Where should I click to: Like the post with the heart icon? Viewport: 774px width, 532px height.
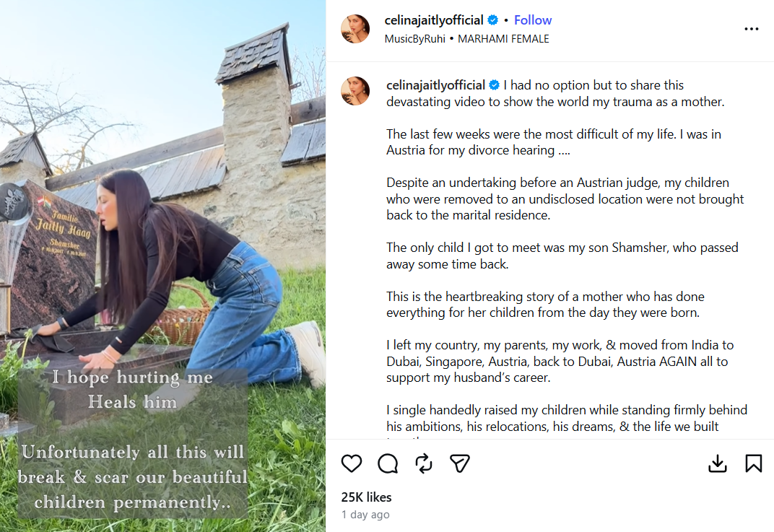[x=352, y=463]
